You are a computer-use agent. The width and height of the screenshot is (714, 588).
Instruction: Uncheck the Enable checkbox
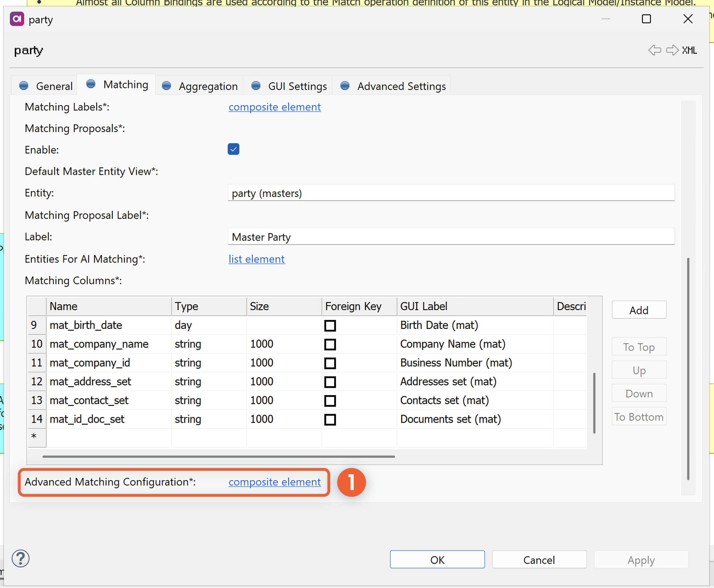pos(233,149)
